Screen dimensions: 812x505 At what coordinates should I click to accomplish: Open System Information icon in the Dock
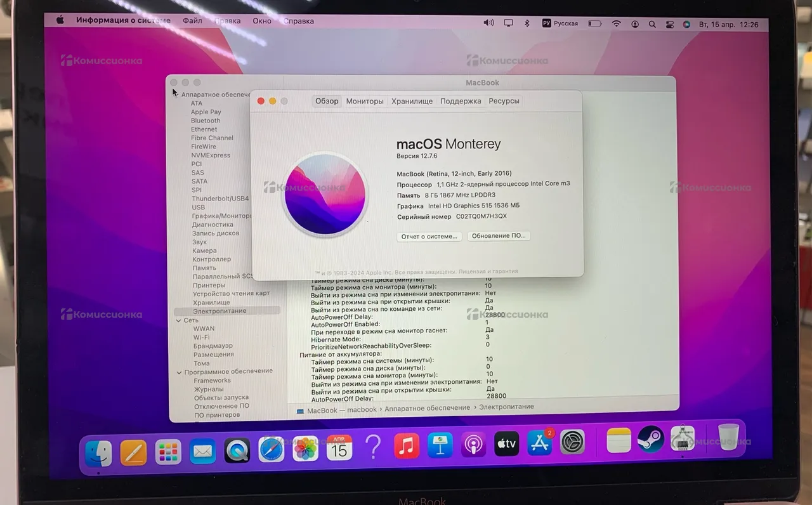coord(683,438)
